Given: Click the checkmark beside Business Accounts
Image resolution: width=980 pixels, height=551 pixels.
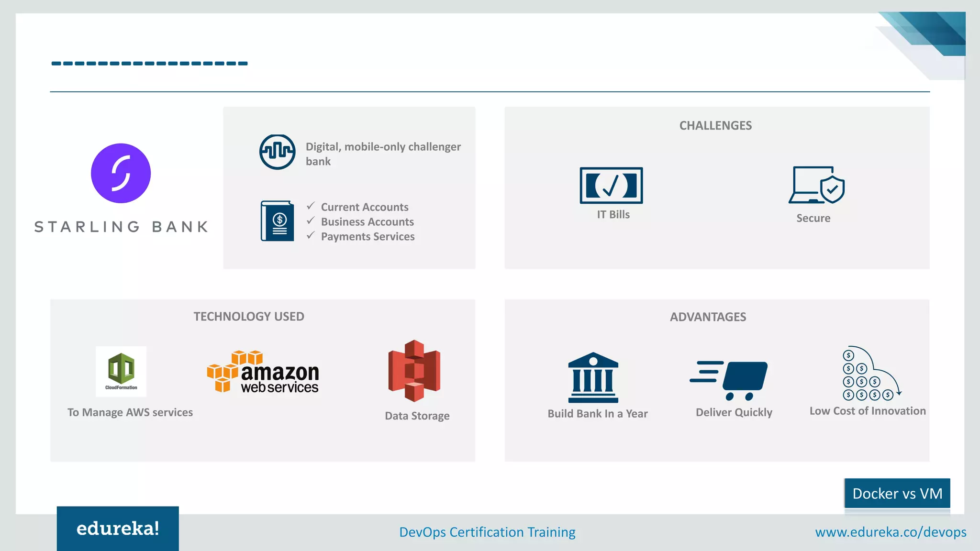Looking at the screenshot, I should tap(311, 220).
